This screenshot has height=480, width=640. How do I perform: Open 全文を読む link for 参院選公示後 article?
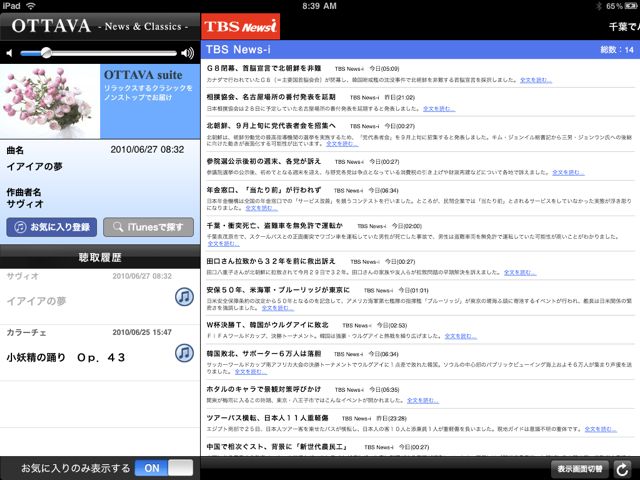(568, 173)
